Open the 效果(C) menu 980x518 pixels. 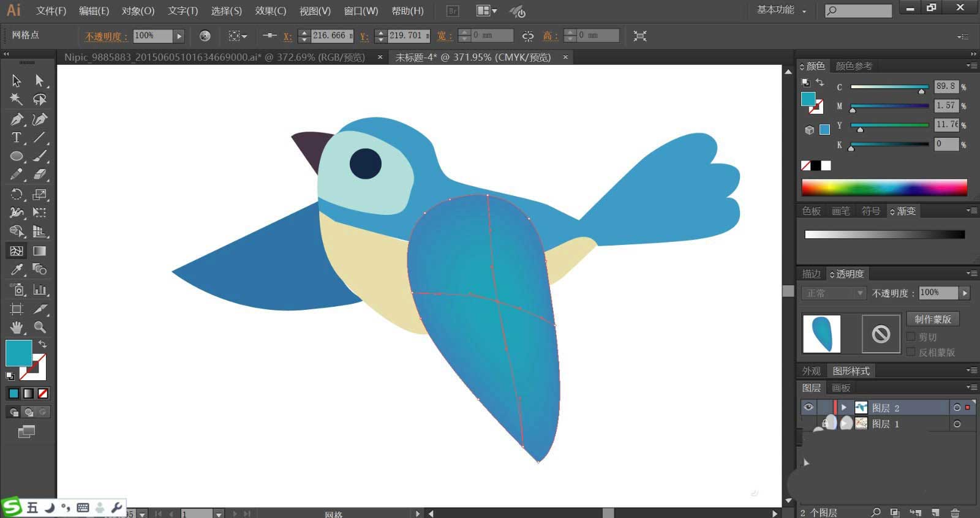tap(270, 11)
